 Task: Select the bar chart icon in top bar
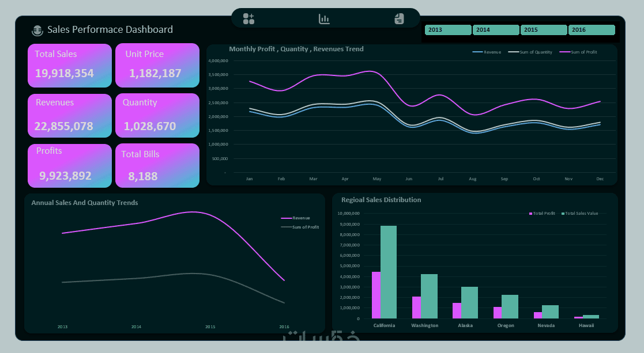(324, 19)
